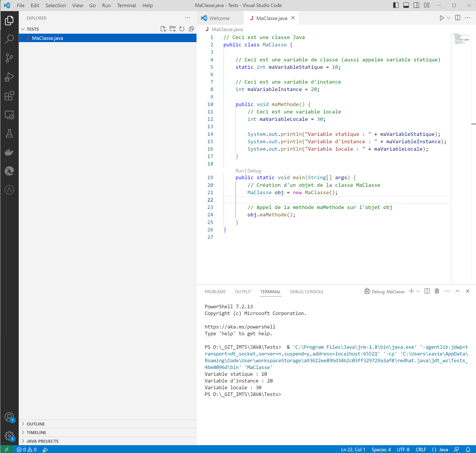Open Run and Debug view
The width and height of the screenshot is (476, 453).
9,77
